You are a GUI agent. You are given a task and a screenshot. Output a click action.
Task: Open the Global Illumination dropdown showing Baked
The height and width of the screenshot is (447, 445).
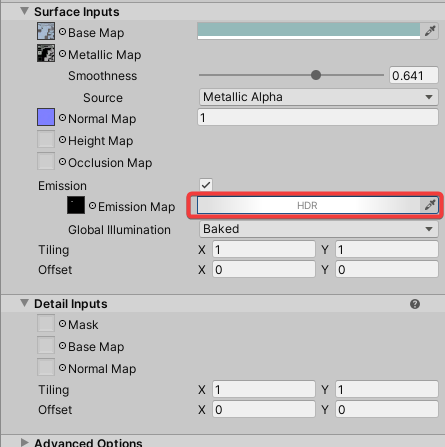(x=318, y=229)
